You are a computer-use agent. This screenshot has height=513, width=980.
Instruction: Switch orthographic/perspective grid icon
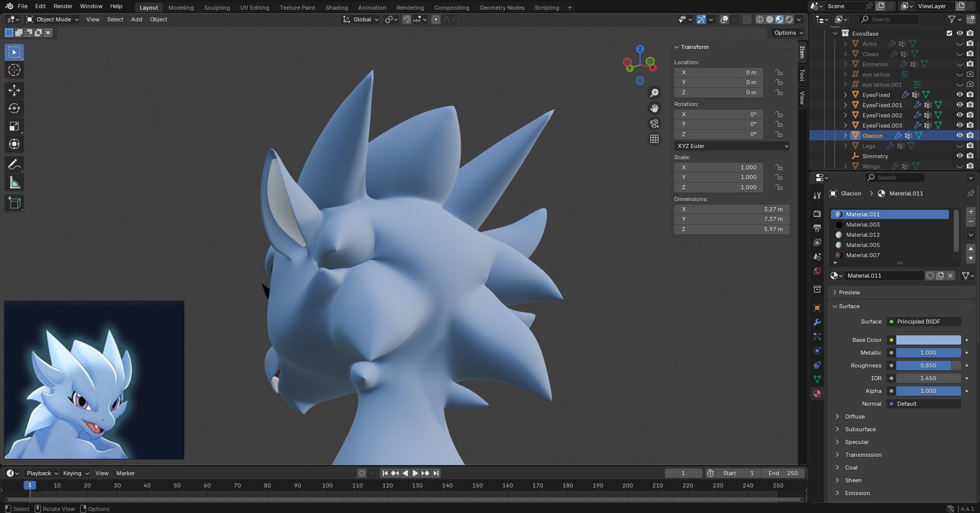tap(654, 139)
